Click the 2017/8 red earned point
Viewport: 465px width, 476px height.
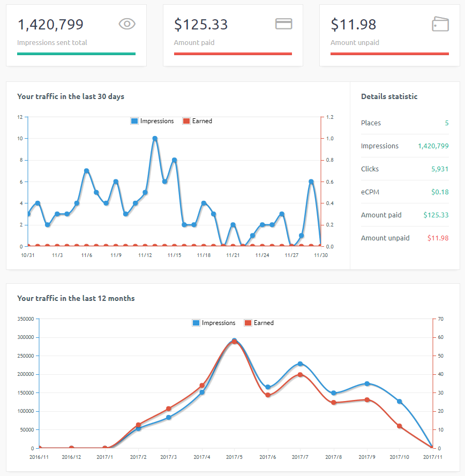tap(334, 403)
